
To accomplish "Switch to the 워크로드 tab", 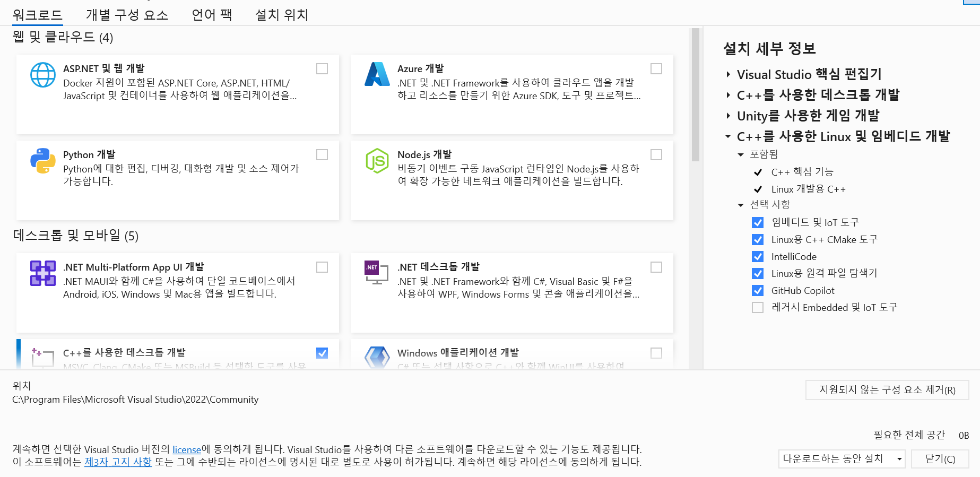I will point(38,15).
